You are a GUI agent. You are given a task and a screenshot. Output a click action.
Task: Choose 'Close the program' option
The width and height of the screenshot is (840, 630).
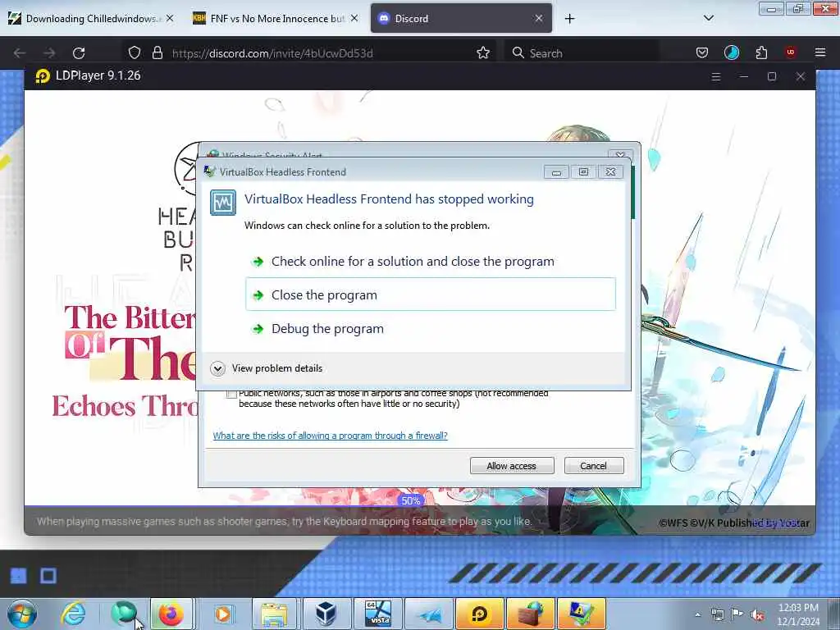click(430, 294)
